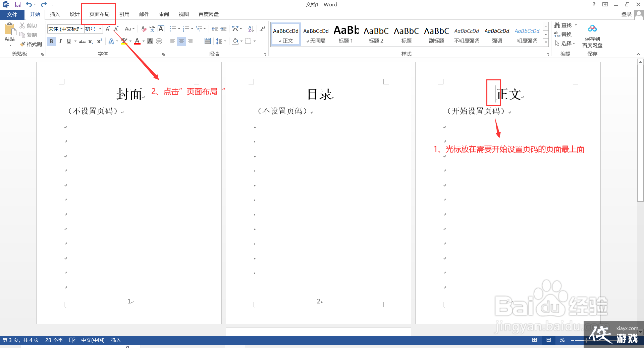Decrease paragraph indent

[215, 29]
